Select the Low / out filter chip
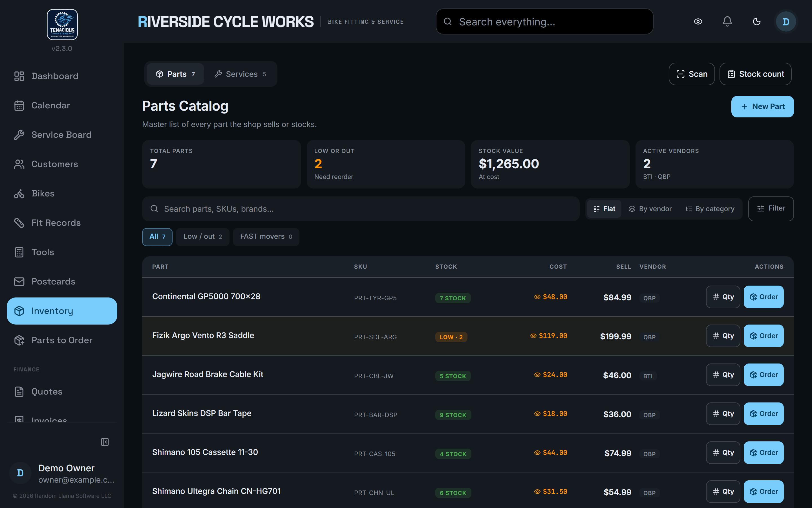The height and width of the screenshot is (508, 812). (x=203, y=237)
